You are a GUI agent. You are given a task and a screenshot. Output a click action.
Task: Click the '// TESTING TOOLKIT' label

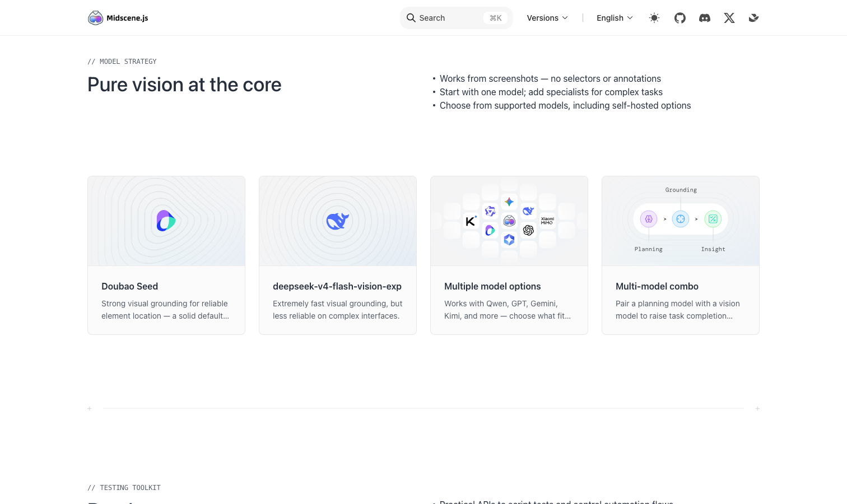tap(124, 488)
